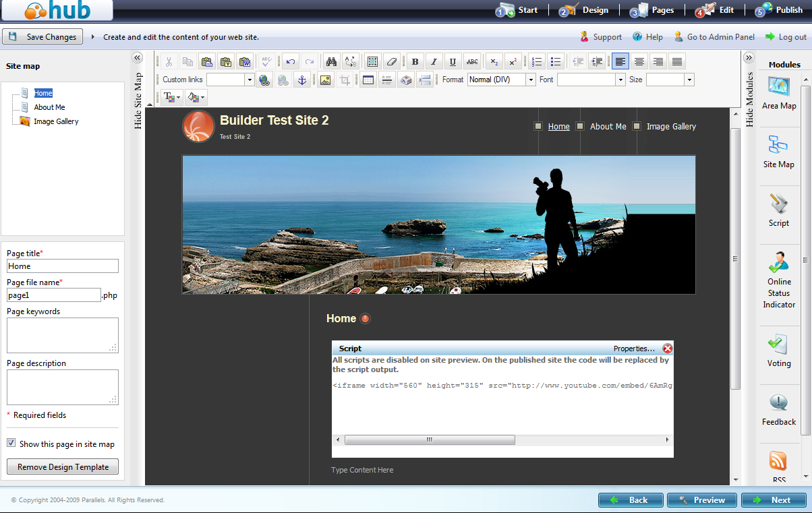Toggle bold formatting in the editor toolbar
Image resolution: width=812 pixels, height=513 pixels.
[x=415, y=61]
